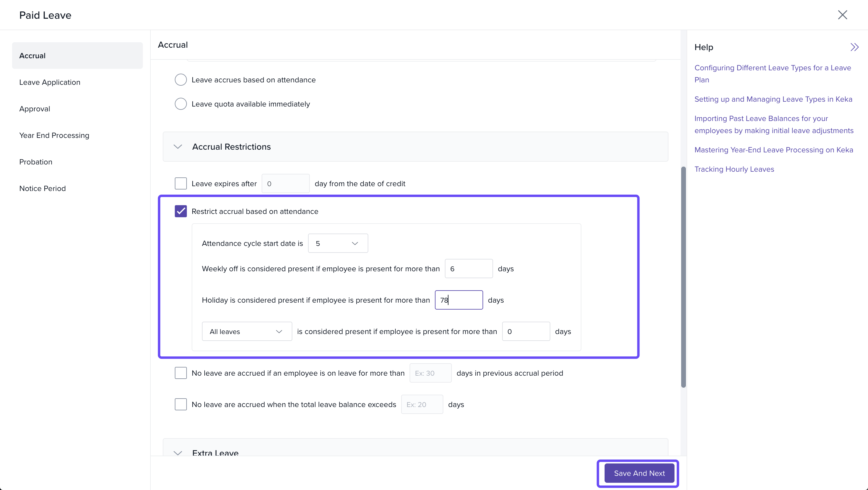Screen dimensions: 868x490
Task: Select 'Leave quota available immediately' option
Action: click(x=181, y=104)
